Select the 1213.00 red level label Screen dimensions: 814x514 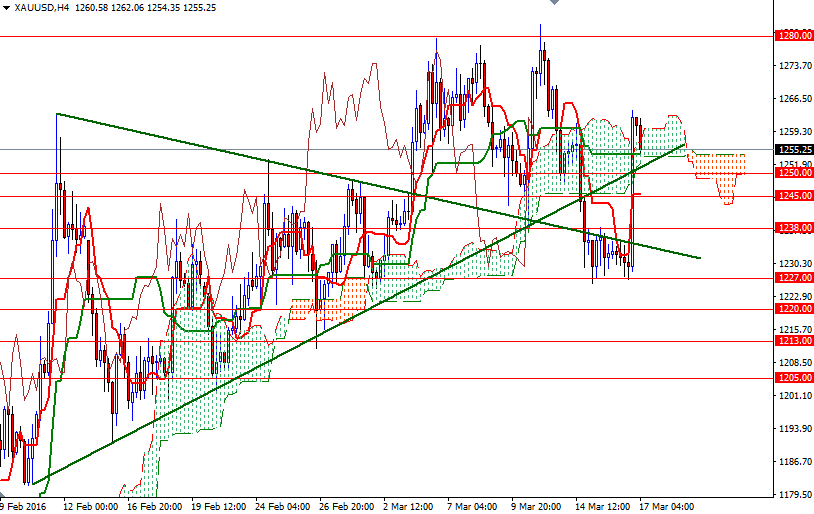[x=794, y=341]
